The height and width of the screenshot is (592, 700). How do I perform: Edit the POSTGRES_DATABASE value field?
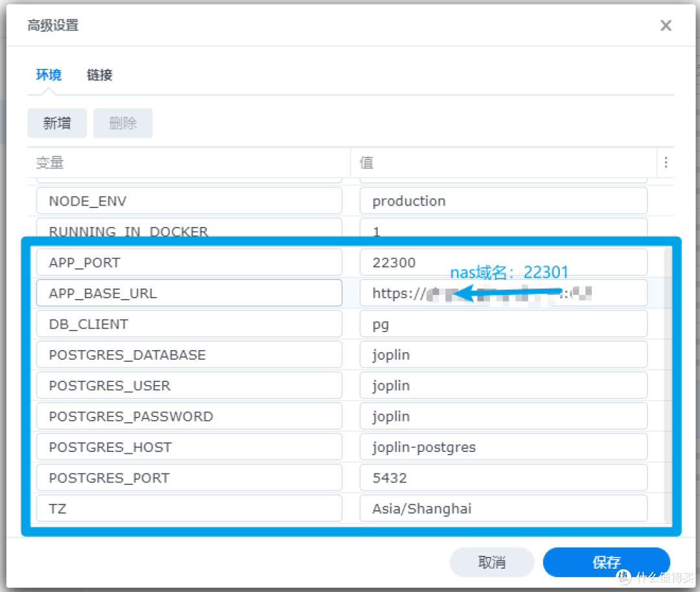[503, 355]
